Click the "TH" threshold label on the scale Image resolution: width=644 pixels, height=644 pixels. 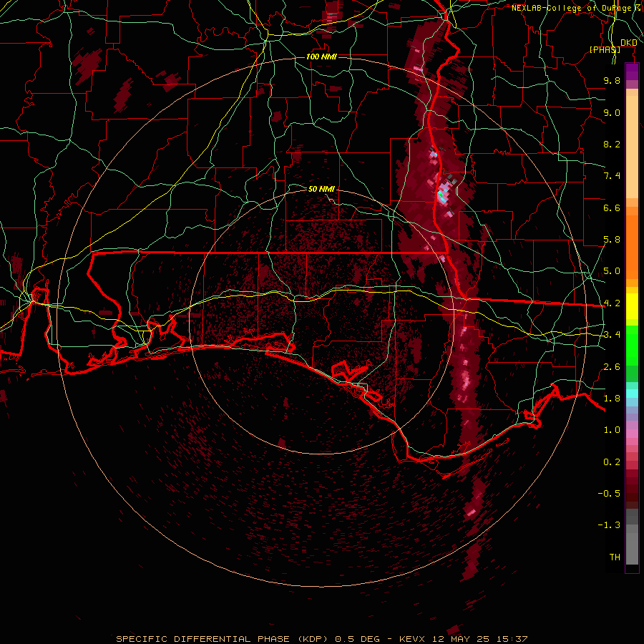615,557
